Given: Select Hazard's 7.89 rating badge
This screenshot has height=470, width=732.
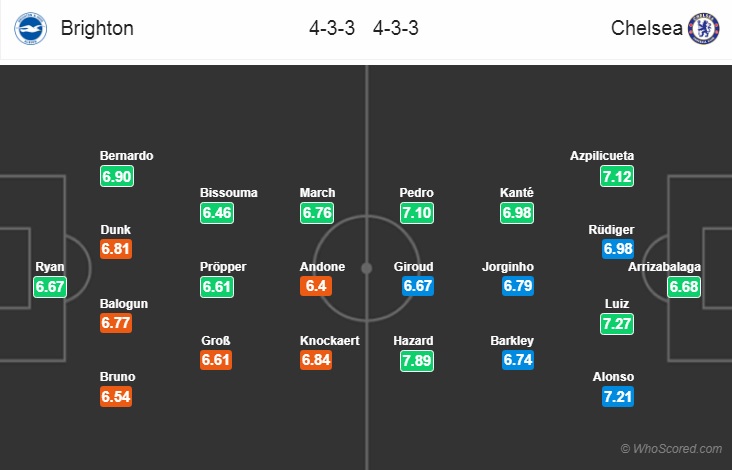Looking at the screenshot, I should (x=417, y=360).
